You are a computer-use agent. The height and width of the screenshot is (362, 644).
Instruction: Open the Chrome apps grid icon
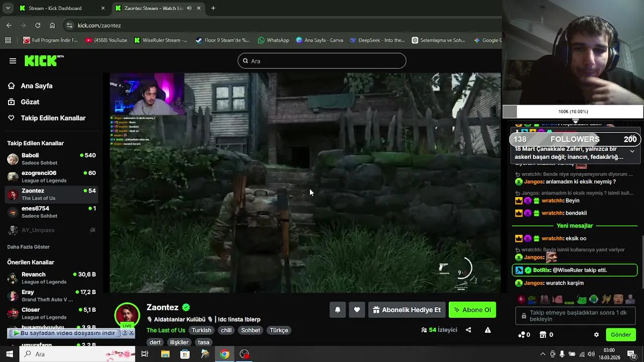pos(8,40)
